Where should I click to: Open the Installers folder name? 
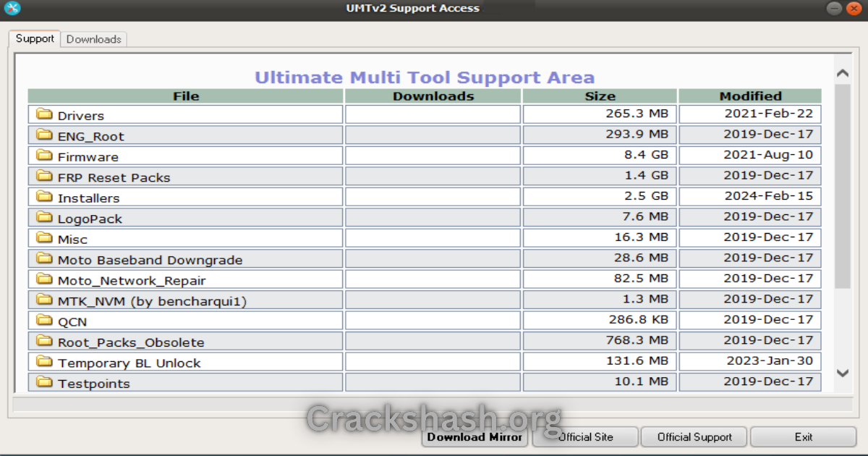click(x=89, y=198)
